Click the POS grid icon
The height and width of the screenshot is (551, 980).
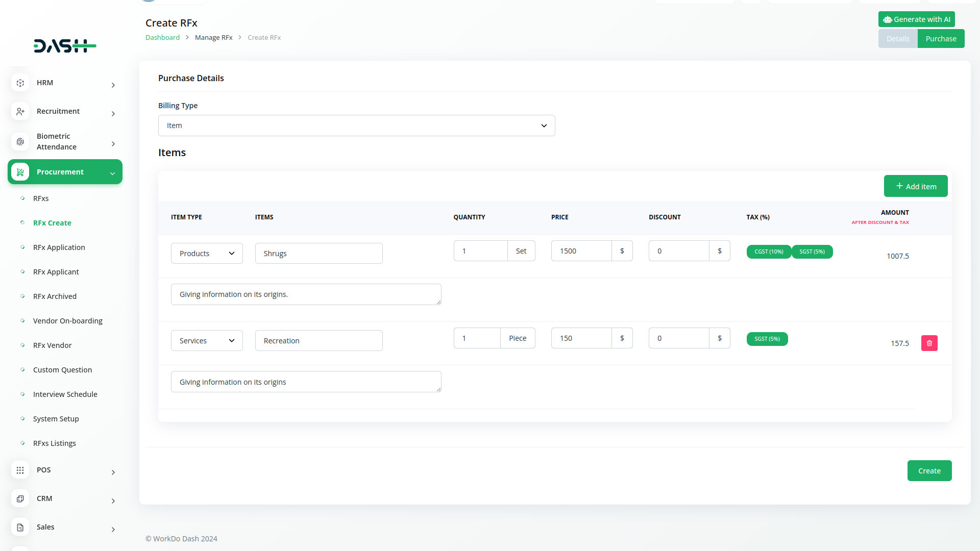tap(20, 470)
